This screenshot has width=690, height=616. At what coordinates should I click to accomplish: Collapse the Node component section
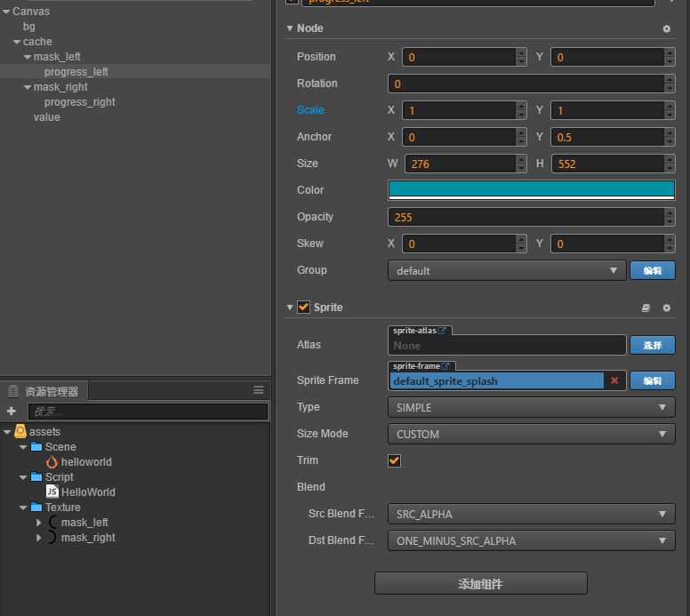click(290, 28)
